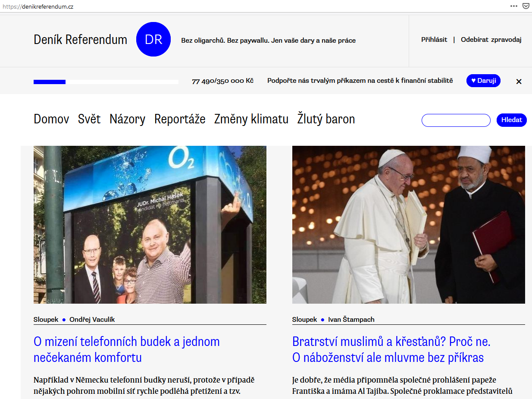Viewport: 532px width, 399px height.
Task: Navigate to Reportáže
Action: point(180,119)
